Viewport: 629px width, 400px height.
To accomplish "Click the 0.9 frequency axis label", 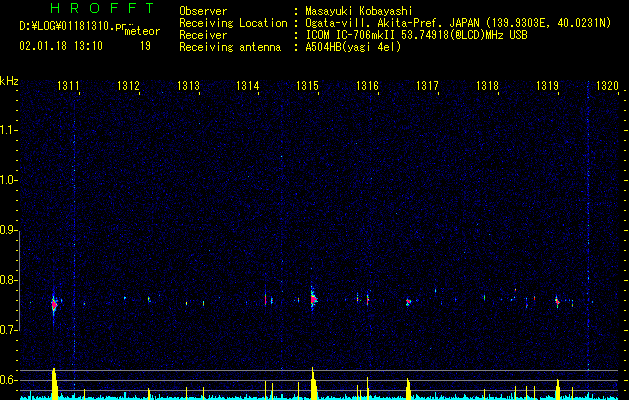I will pyautogui.click(x=9, y=230).
